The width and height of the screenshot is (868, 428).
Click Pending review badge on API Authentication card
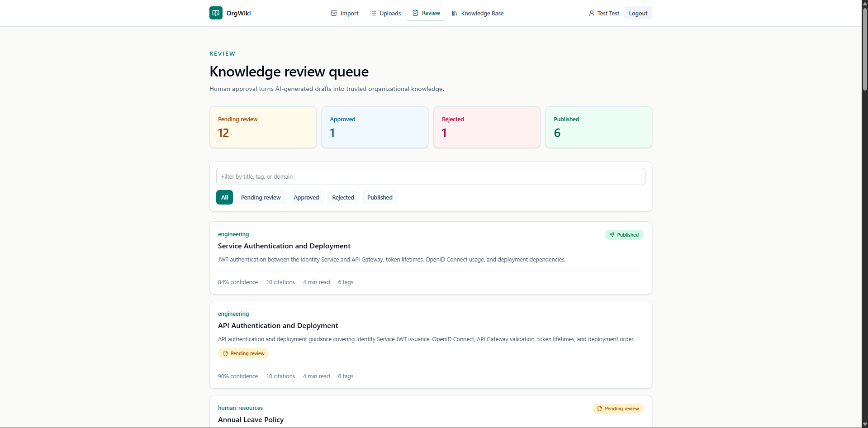tap(243, 353)
